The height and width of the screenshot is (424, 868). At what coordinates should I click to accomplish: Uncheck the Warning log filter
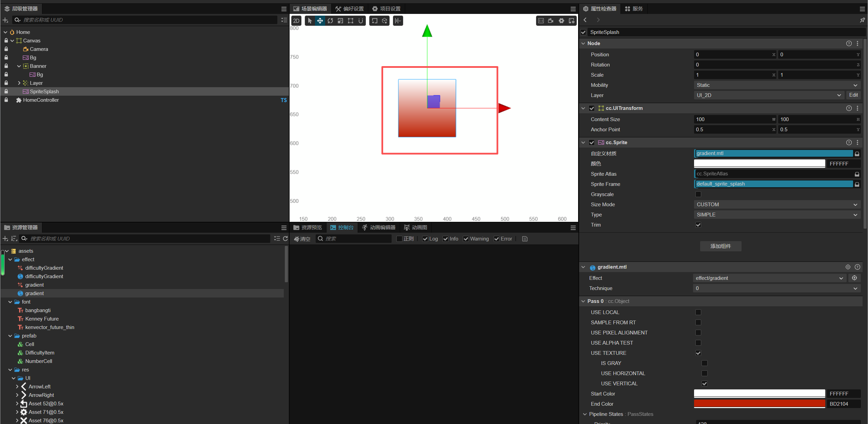coord(466,239)
